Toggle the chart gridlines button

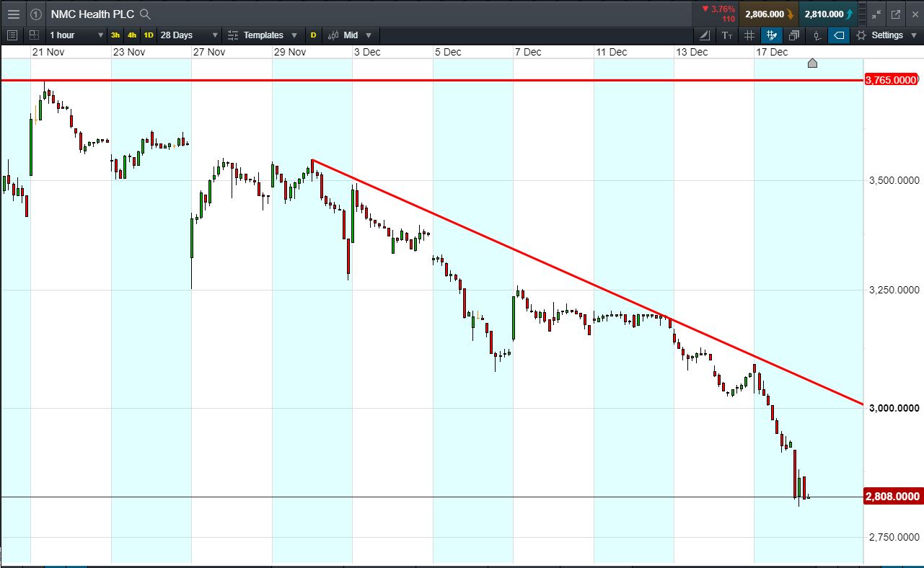tap(749, 35)
